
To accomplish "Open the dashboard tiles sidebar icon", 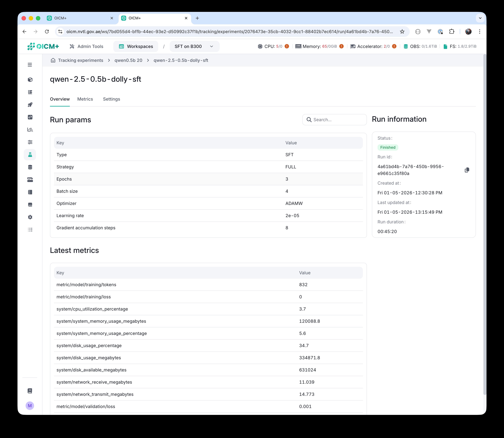I will (x=30, y=92).
